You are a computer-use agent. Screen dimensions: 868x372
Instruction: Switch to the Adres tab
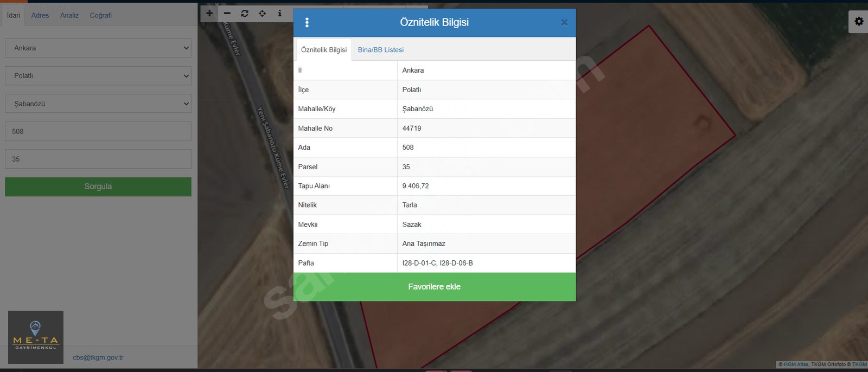tap(40, 15)
